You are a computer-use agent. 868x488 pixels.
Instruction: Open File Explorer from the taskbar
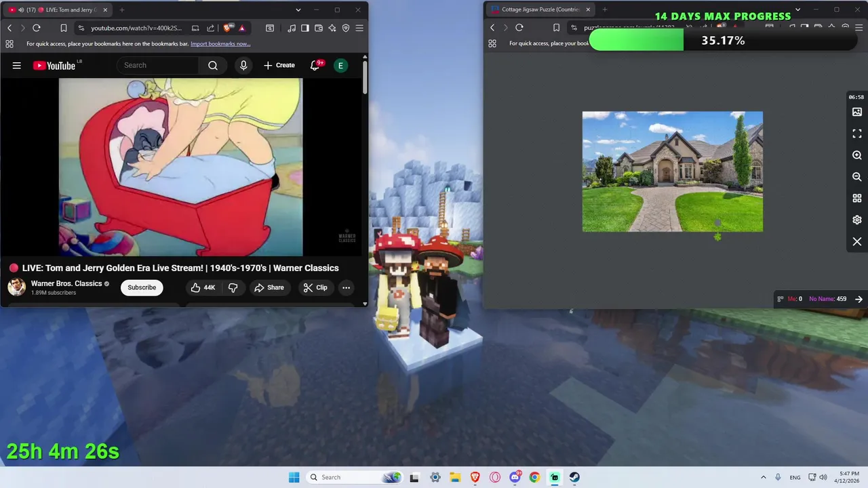pos(455,477)
